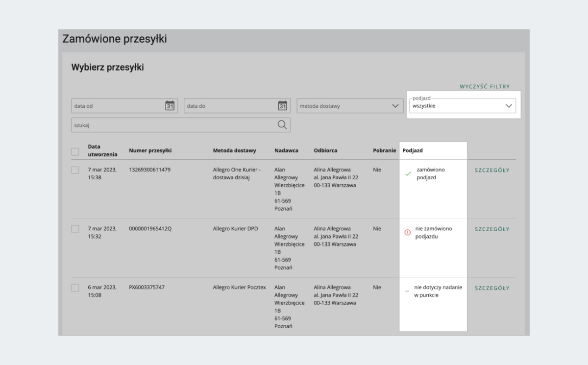588x365 pixels.
Task: Click the dash icon beside 'nie dotyczy nadanie'
Action: 407,292
